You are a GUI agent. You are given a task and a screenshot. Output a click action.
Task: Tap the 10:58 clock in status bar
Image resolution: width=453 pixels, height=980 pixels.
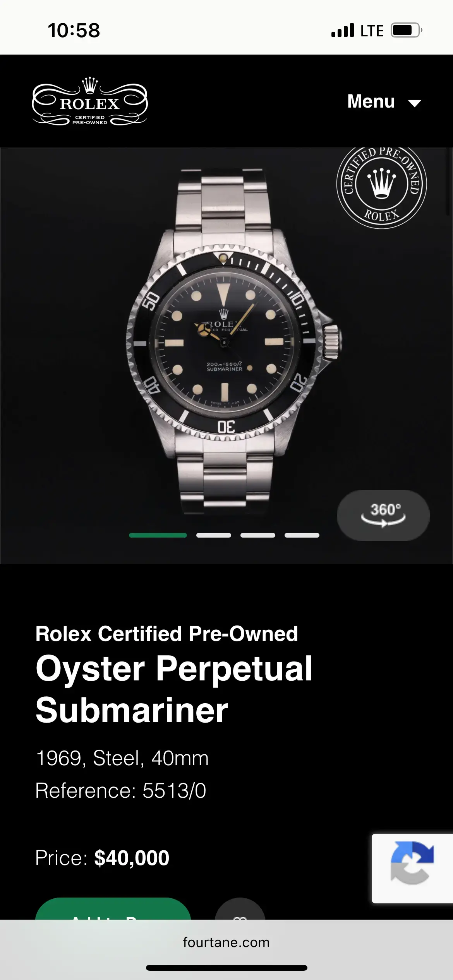[x=74, y=31]
